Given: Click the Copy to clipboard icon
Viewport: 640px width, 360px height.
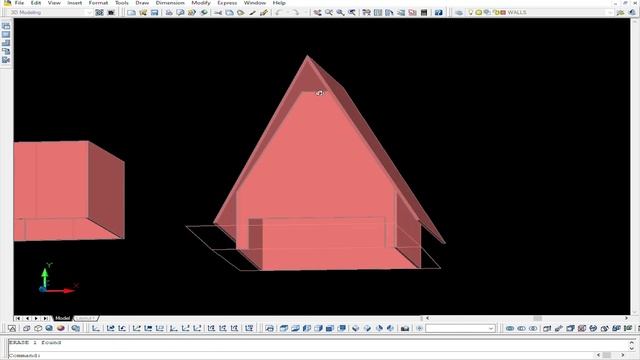Looking at the screenshot, I should pos(229,13).
